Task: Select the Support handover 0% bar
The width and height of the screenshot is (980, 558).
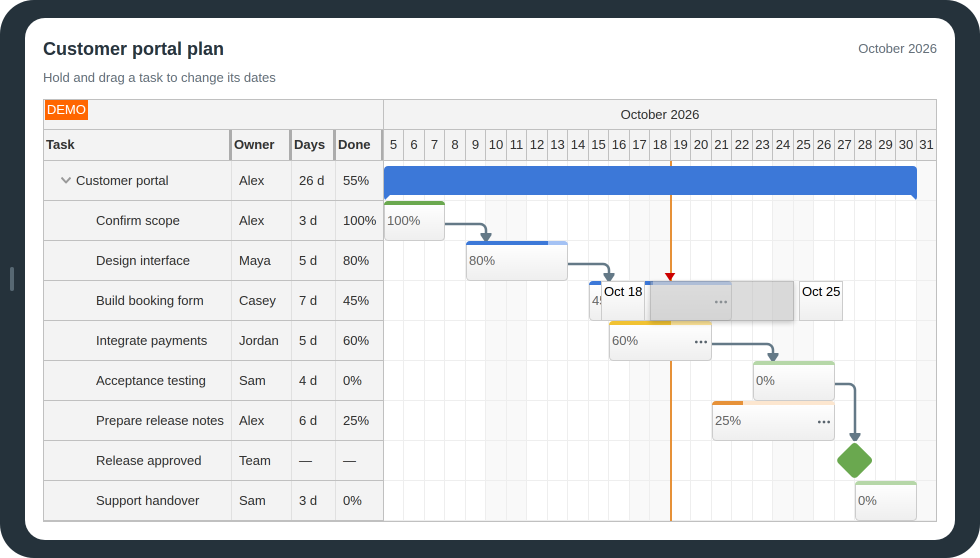Action: [x=886, y=500]
